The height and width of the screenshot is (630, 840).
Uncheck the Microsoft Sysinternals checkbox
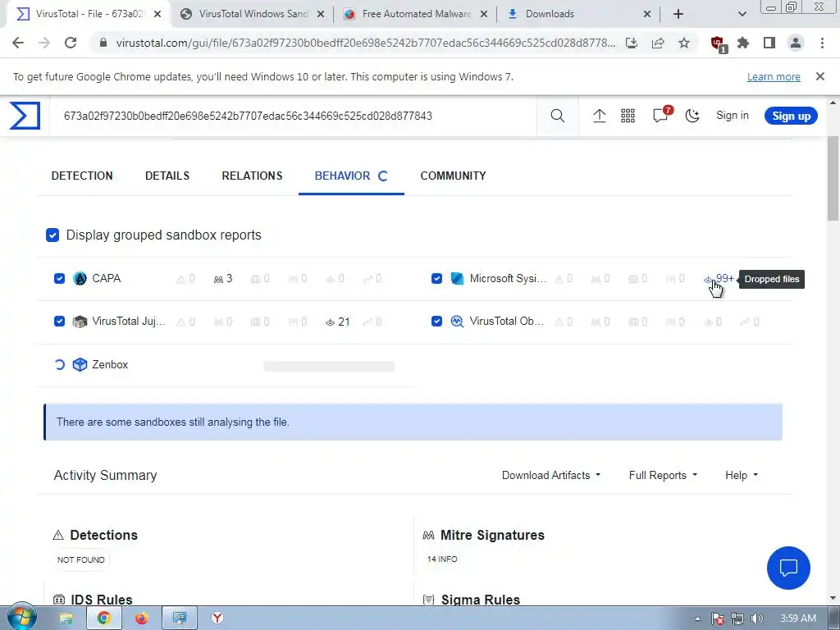pos(436,279)
